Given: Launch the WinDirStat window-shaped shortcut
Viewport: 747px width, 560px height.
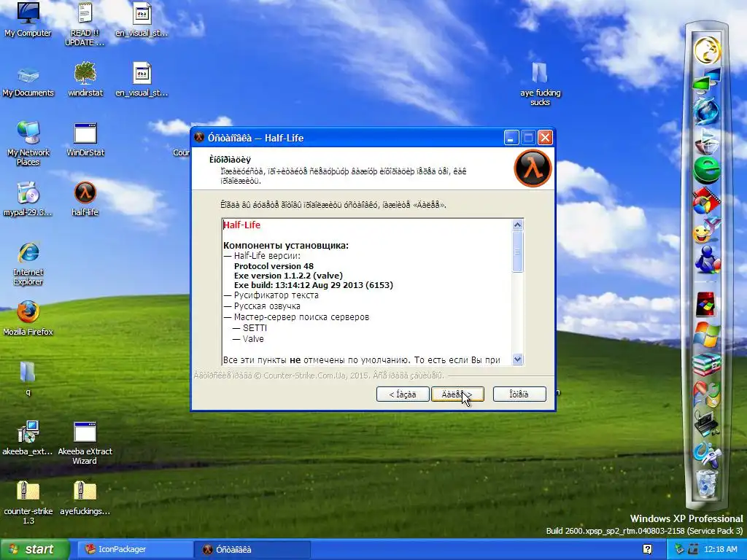Looking at the screenshot, I should [x=85, y=139].
